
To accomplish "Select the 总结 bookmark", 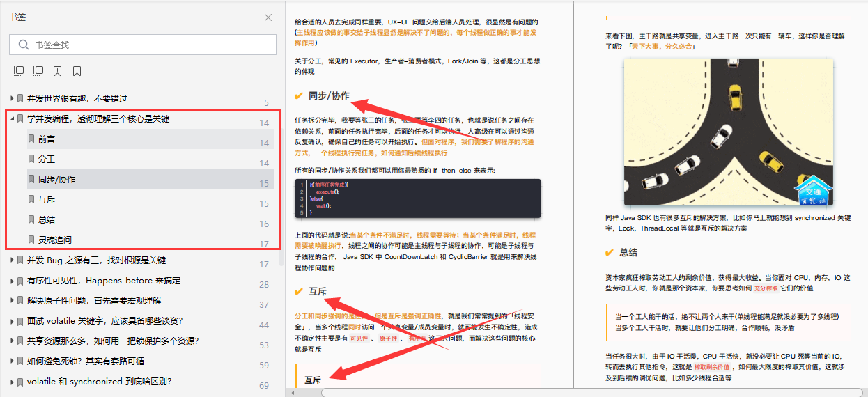I will pyautogui.click(x=47, y=220).
